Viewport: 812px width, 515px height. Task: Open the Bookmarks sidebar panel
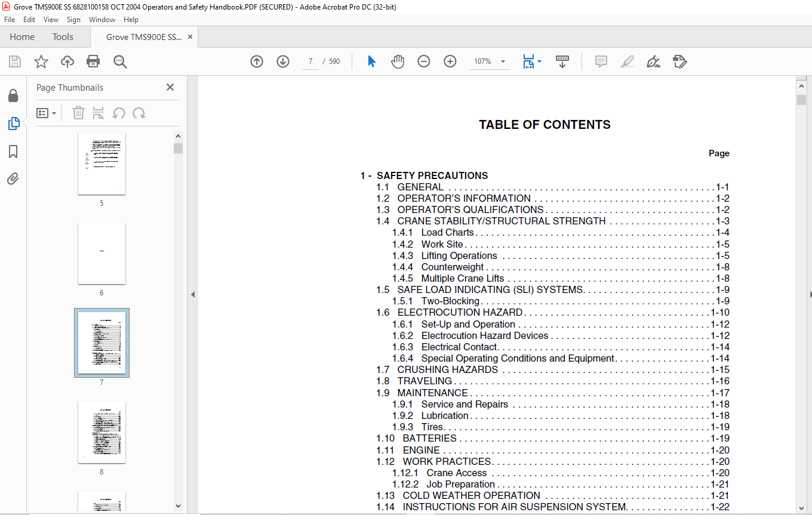13,152
